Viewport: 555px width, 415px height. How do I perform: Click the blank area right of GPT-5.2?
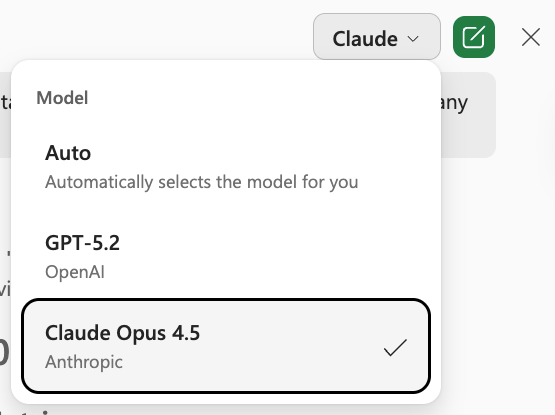click(x=275, y=257)
